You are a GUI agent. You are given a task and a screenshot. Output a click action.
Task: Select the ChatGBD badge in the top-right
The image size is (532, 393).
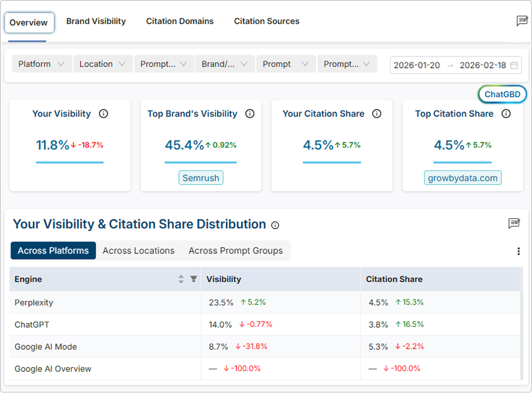click(502, 94)
